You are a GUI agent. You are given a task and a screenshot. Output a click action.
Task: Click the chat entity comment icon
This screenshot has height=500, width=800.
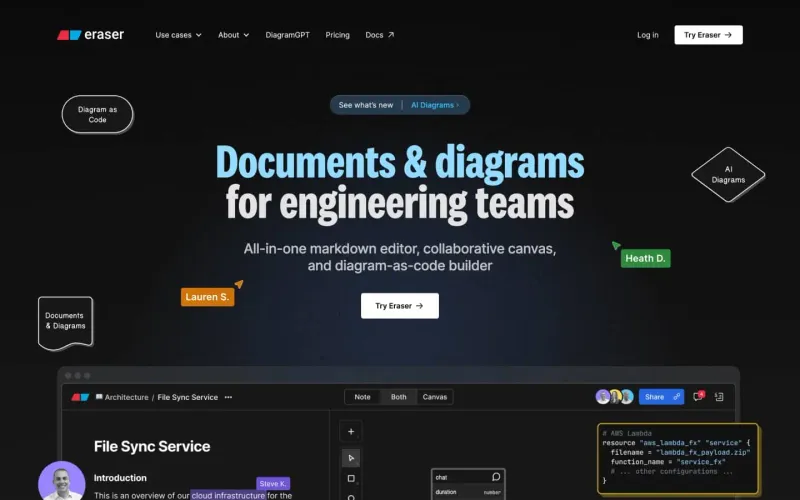point(496,477)
